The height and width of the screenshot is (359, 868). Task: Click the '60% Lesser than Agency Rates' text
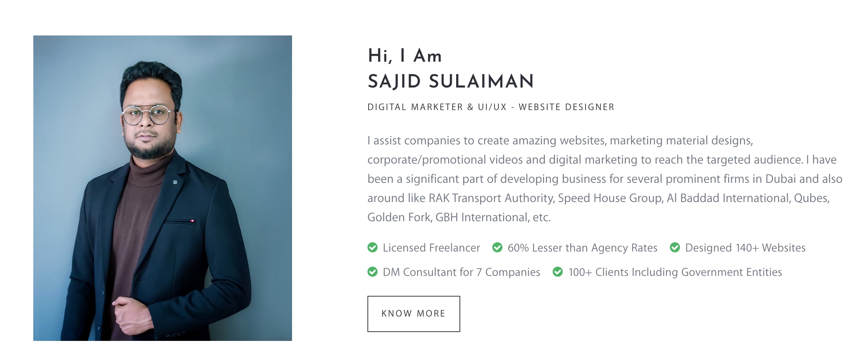pos(582,248)
